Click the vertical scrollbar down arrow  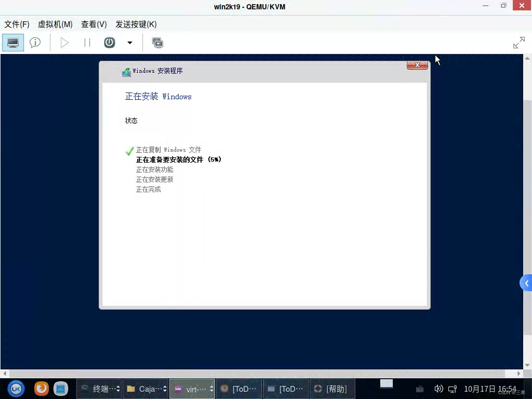(527, 365)
